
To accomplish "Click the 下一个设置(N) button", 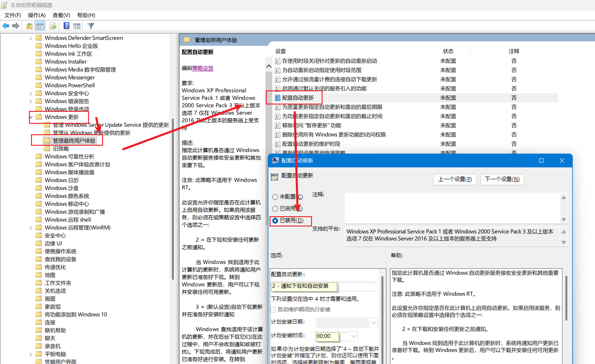I will click(502, 179).
